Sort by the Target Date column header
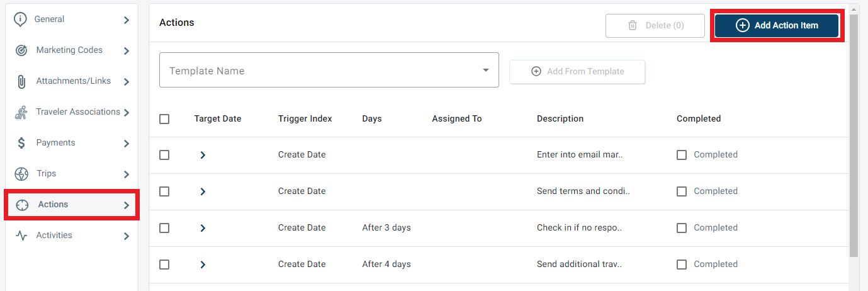 point(217,118)
